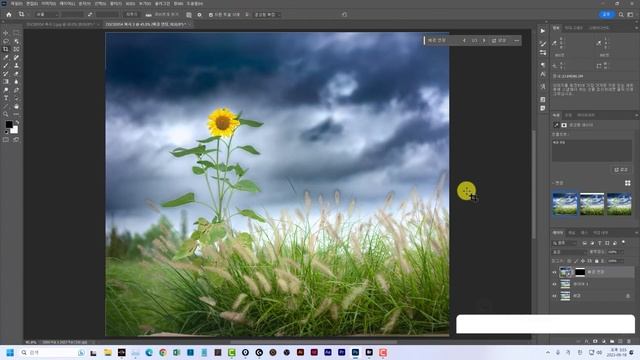The height and width of the screenshot is (360, 640).
Task: Switch to the Paths tab in Layers panel
Action: (x=584, y=233)
